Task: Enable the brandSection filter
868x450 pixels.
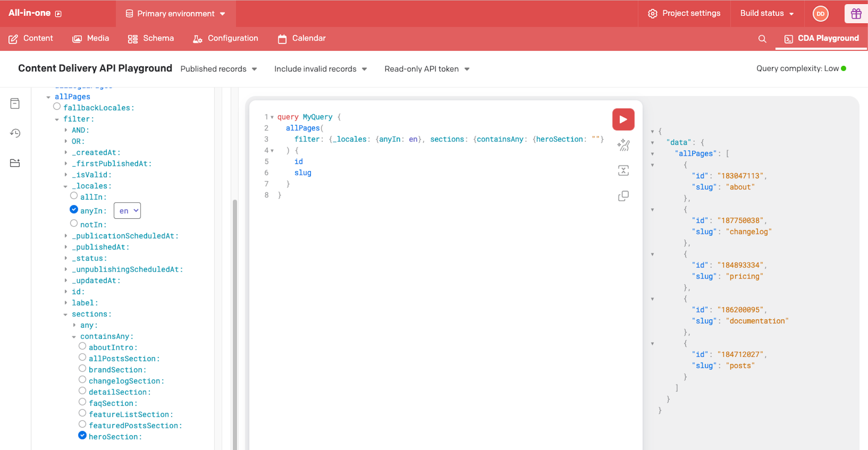Action: 82,368
